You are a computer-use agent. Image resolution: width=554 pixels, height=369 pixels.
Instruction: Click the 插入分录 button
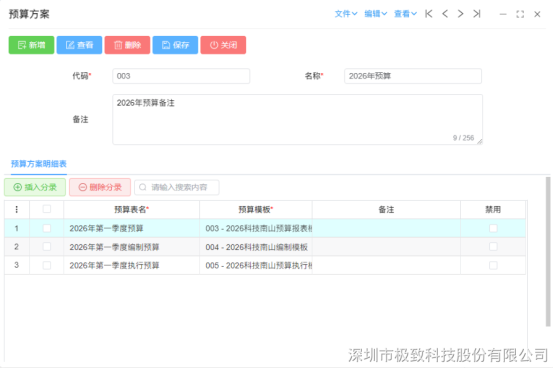[x=35, y=187]
